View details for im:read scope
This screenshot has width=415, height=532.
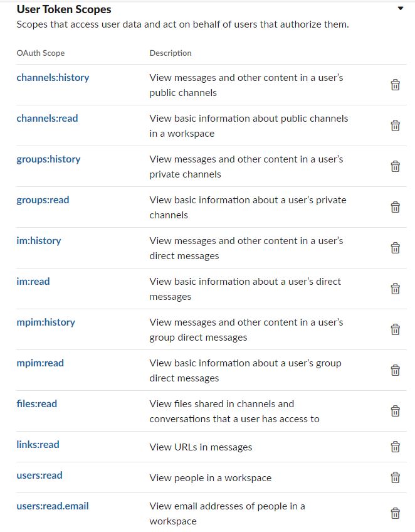coord(33,281)
